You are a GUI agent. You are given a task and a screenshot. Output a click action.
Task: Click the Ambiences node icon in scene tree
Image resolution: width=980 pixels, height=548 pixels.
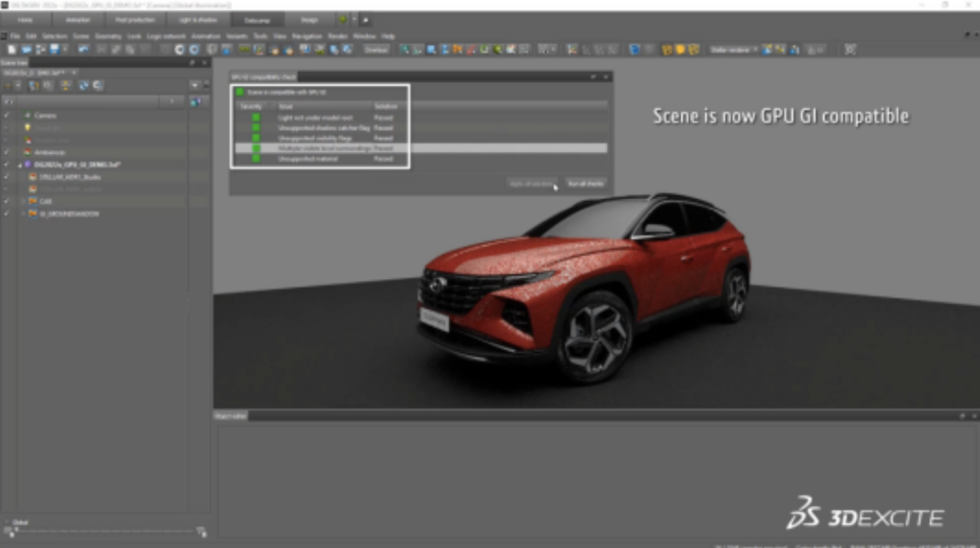(28, 152)
